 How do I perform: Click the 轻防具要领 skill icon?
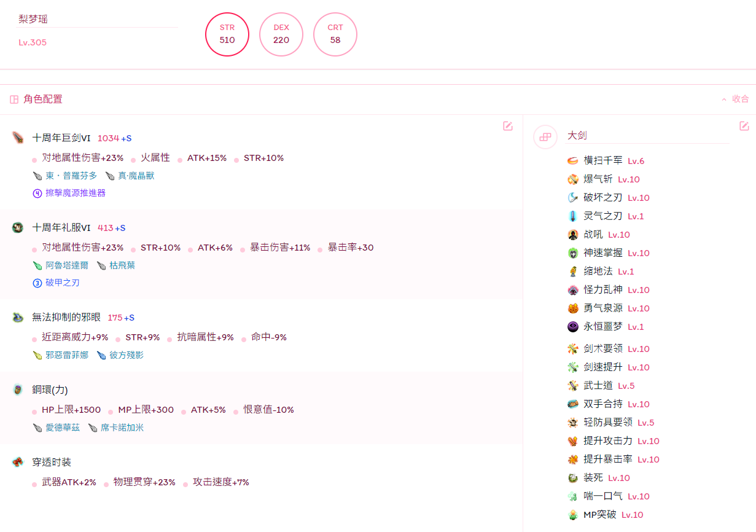pyautogui.click(x=573, y=423)
